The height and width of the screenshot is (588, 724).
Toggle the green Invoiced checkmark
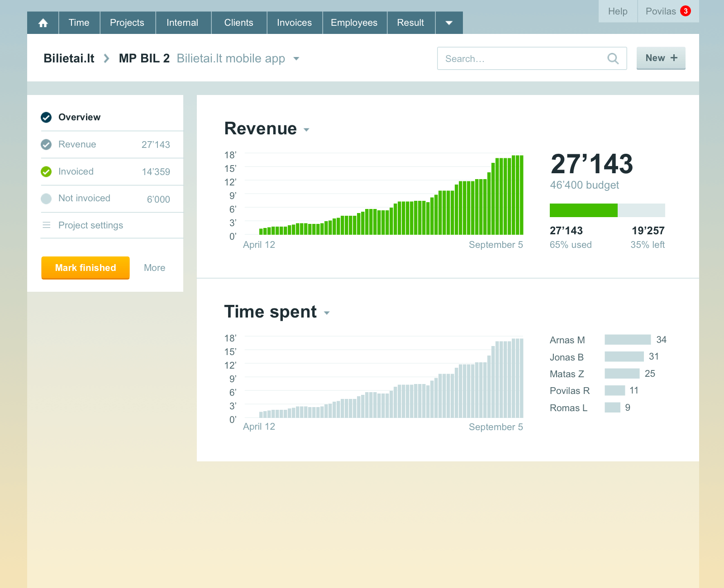[46, 172]
